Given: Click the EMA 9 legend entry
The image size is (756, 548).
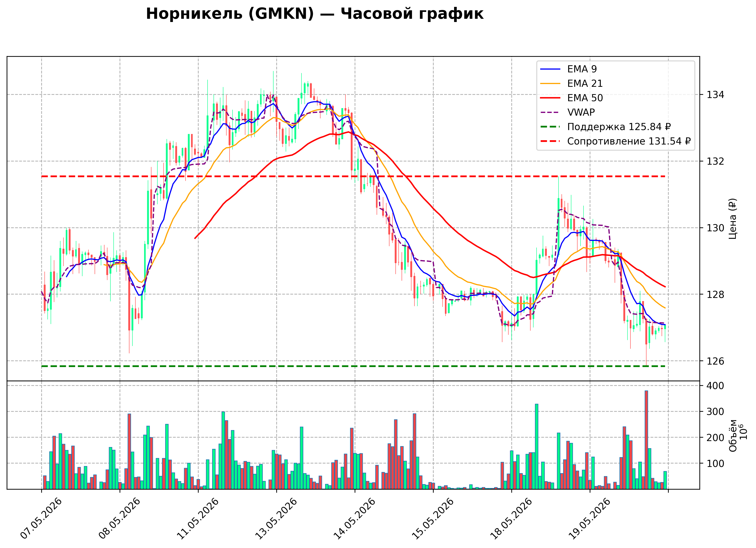Looking at the screenshot, I should tap(569, 69).
